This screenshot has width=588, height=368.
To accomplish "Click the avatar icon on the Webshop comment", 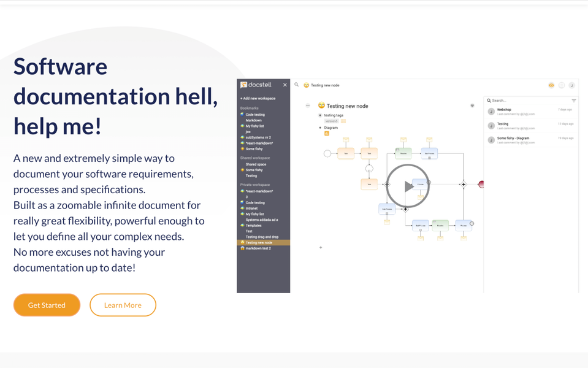I will (491, 112).
